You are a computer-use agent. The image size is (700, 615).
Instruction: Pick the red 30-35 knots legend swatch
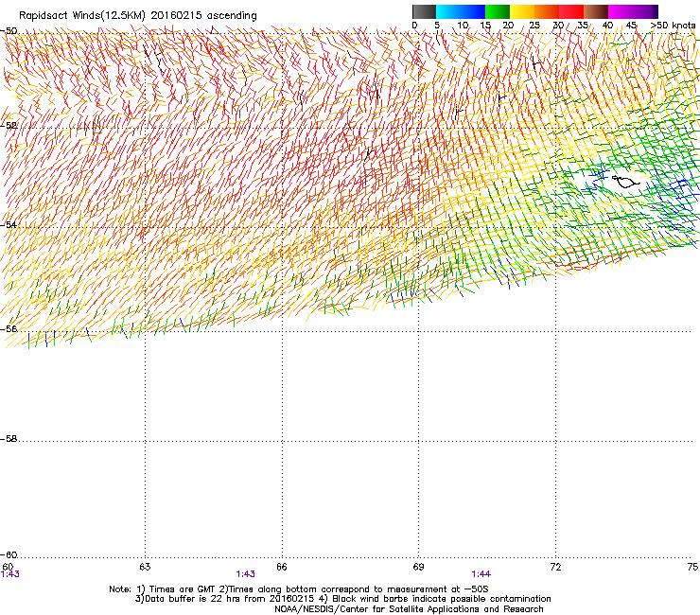pos(571,11)
